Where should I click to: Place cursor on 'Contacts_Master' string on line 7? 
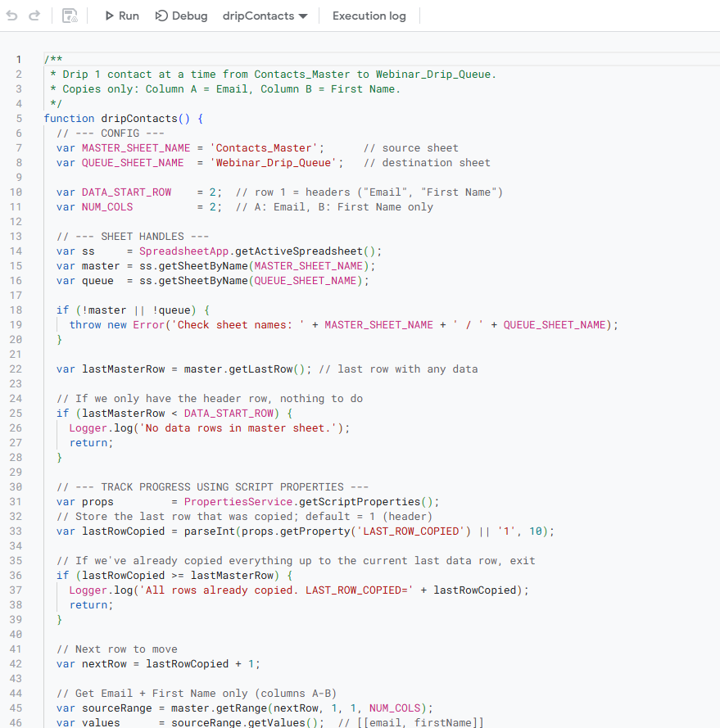(x=267, y=147)
